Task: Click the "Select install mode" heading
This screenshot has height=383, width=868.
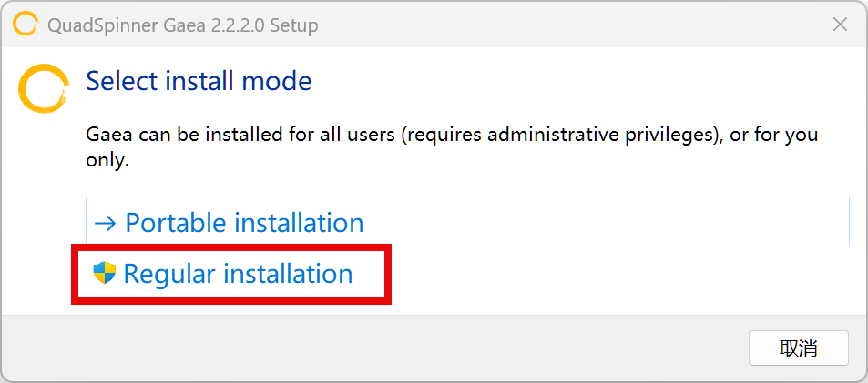Action: [x=199, y=81]
